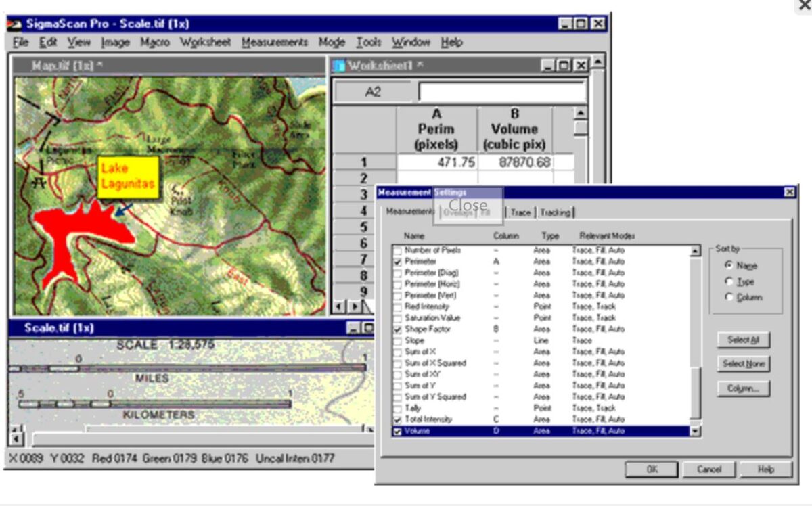The width and height of the screenshot is (812, 506).
Task: Minimize the Worksheet1 window
Action: pos(550,66)
